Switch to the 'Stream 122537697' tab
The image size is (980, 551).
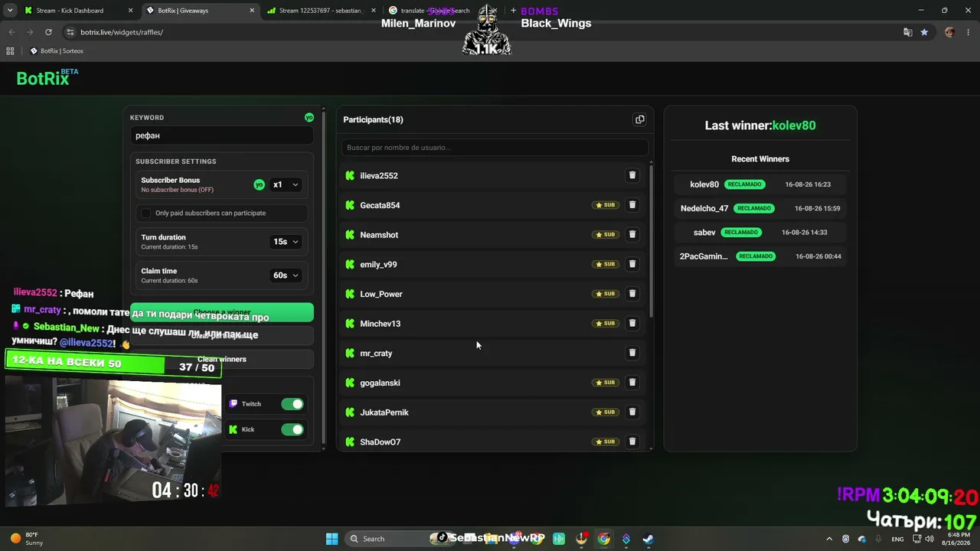322,11
